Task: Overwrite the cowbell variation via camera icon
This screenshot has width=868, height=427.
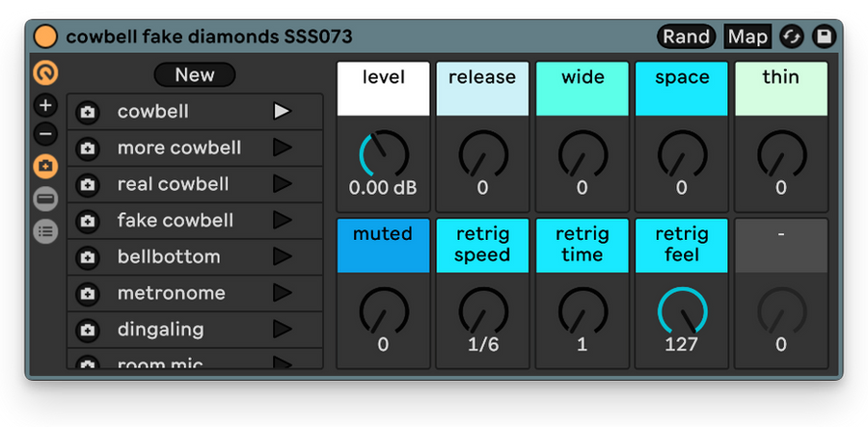Action: pos(87,112)
